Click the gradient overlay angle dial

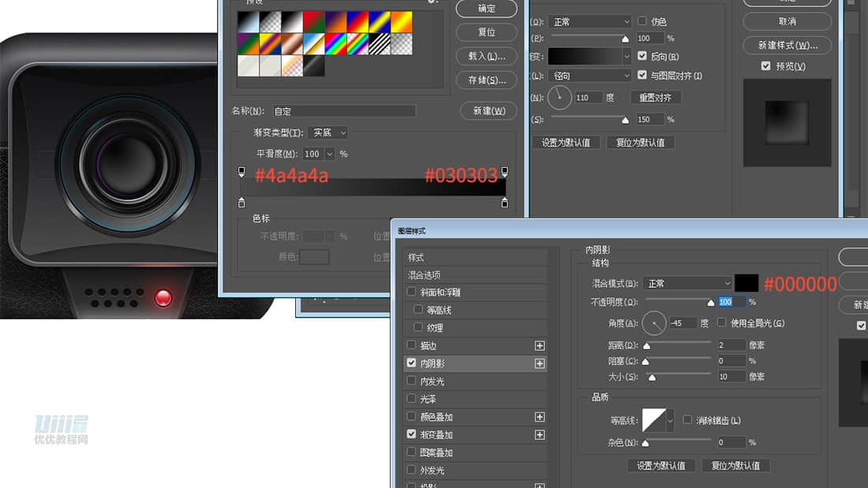pyautogui.click(x=559, y=98)
